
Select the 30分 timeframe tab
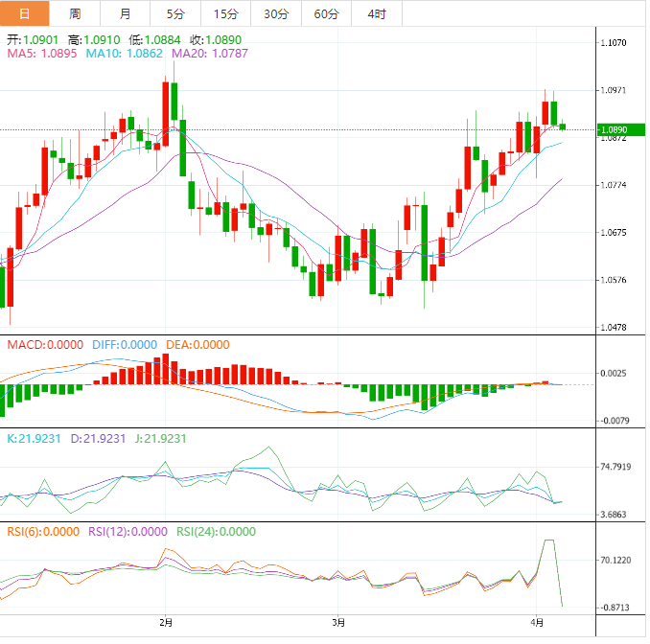point(275,13)
